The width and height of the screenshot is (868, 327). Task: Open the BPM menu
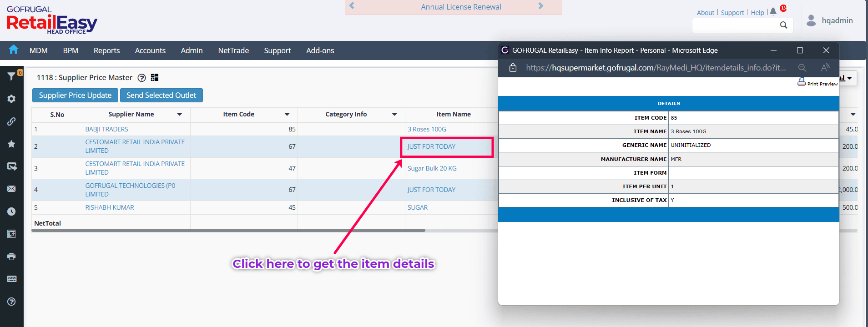pyautogui.click(x=71, y=50)
